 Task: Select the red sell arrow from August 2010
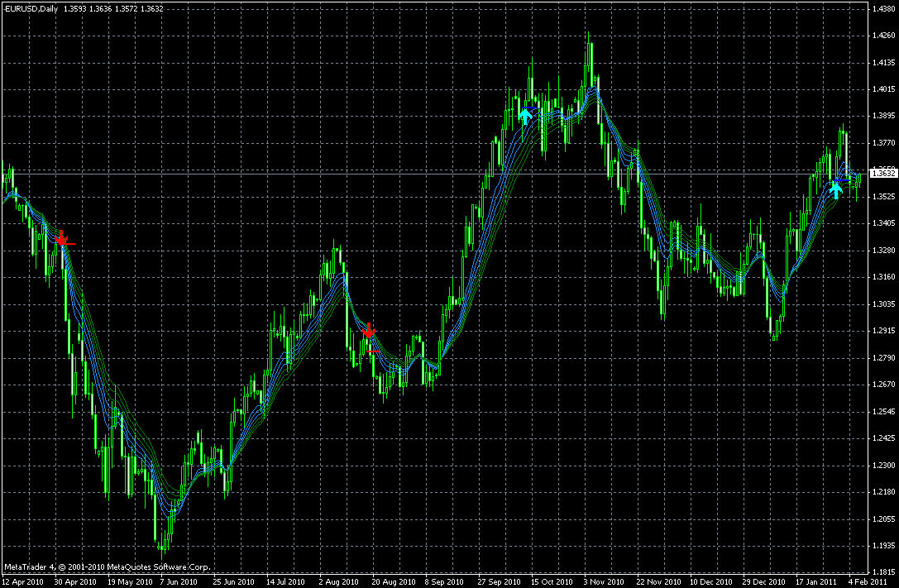click(x=369, y=329)
